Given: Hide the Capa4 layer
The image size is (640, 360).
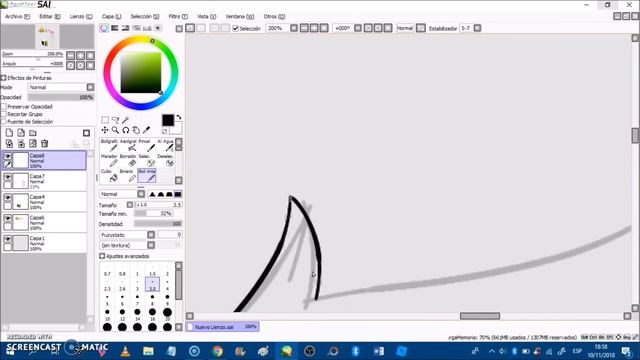Looking at the screenshot, I should (x=7, y=198).
